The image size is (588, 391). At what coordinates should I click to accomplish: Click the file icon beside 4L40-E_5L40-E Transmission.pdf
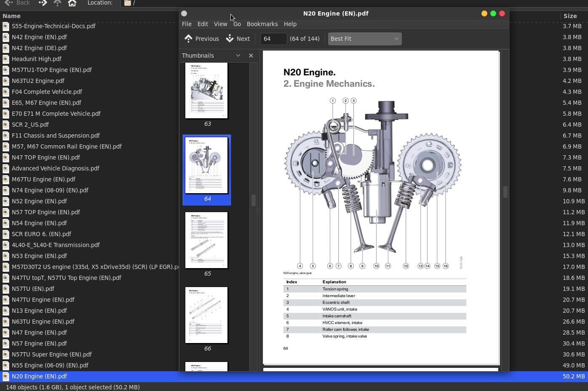6,245
